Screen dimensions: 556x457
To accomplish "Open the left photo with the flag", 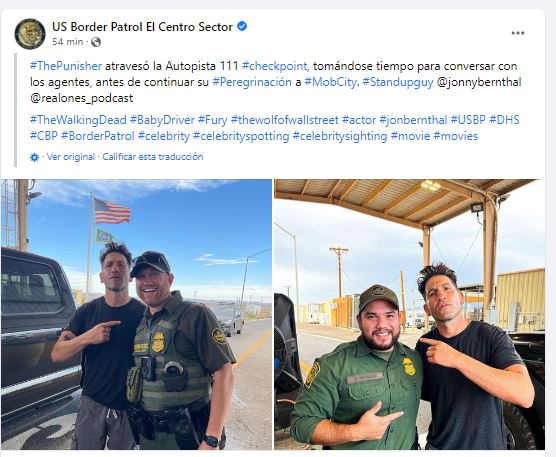I will click(x=136, y=314).
